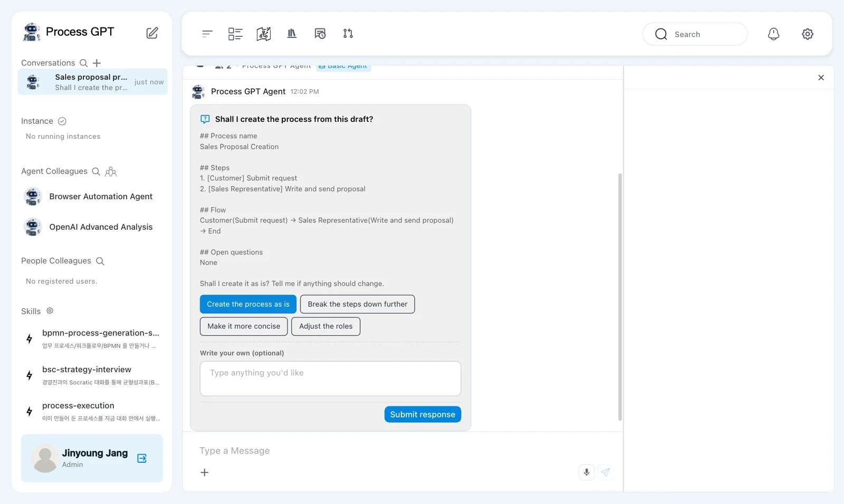Close the right side panel
The width and height of the screenshot is (844, 504).
(x=821, y=77)
